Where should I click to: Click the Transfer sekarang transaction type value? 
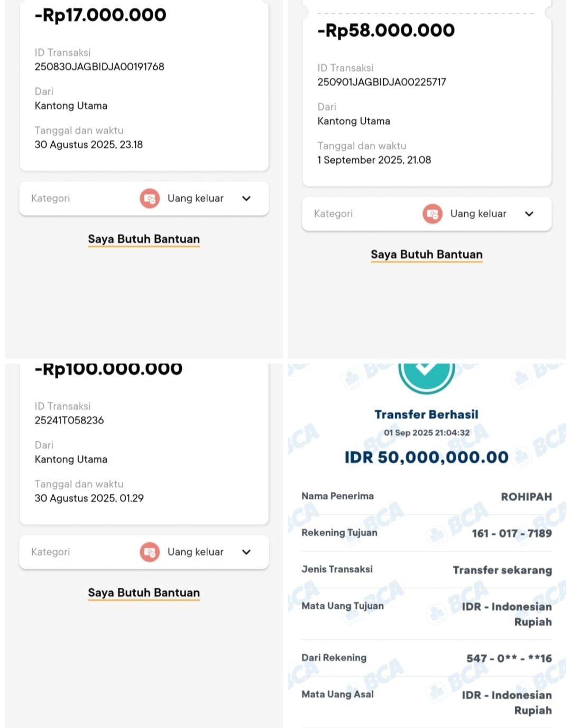[x=502, y=570]
